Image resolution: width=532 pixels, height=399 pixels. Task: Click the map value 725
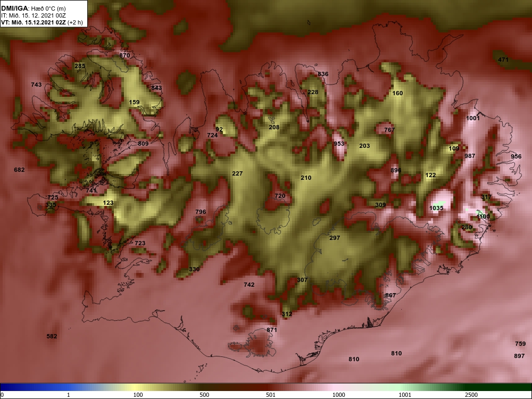coord(53,197)
